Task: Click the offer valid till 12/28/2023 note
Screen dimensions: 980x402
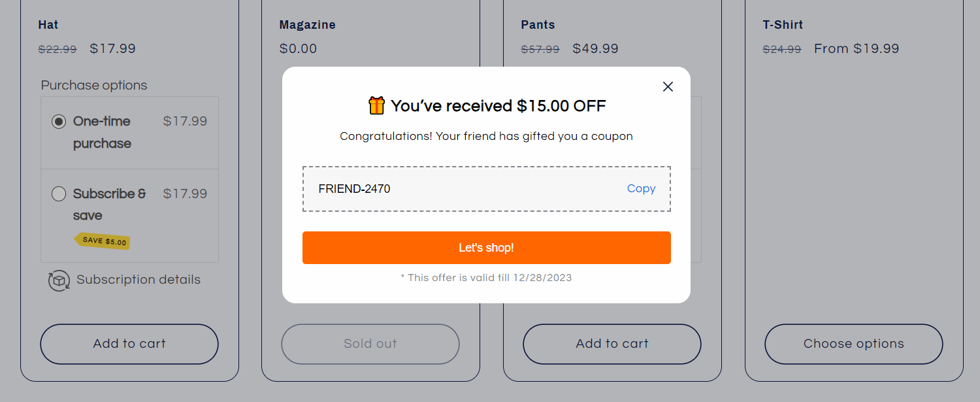Action: click(486, 278)
